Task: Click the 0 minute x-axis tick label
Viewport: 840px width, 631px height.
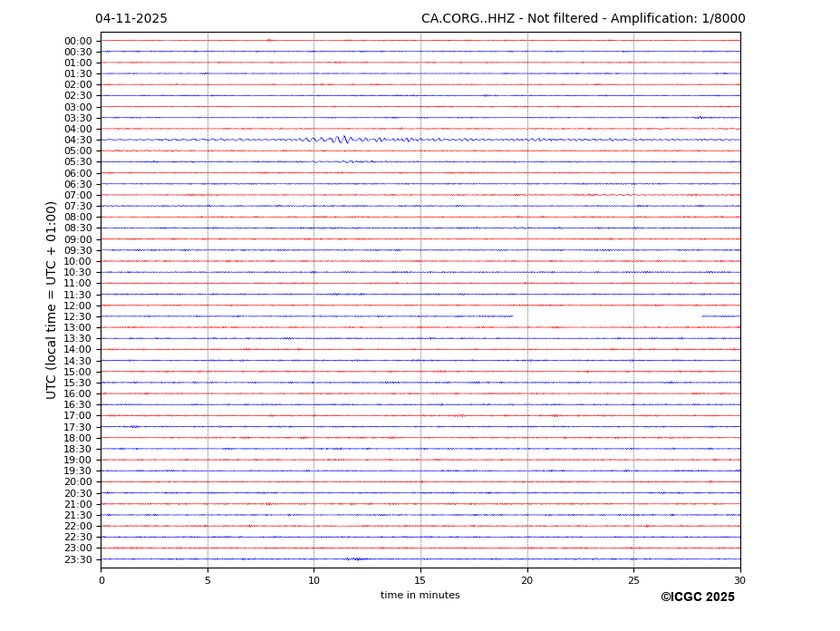Action: [x=101, y=580]
